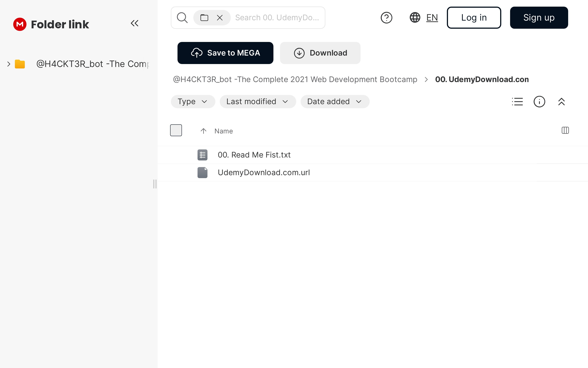
Task: Click the generic file icon for UdemyDownload.com.url
Action: point(202,173)
